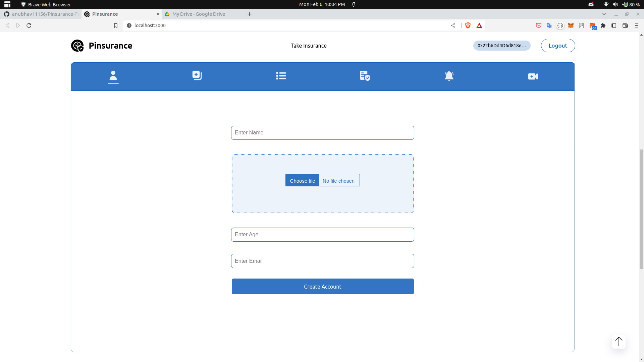The height and width of the screenshot is (362, 644).
Task: Click the Enter Name input field
Action: coord(322,133)
